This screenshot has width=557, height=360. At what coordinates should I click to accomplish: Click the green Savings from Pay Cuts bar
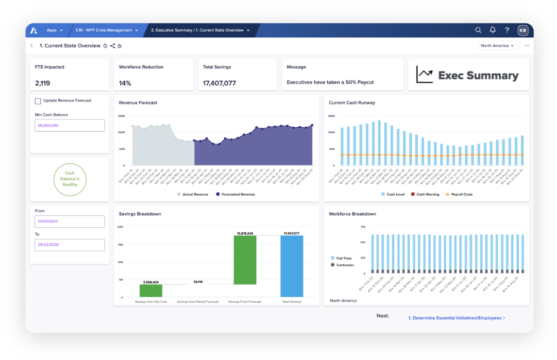click(151, 291)
